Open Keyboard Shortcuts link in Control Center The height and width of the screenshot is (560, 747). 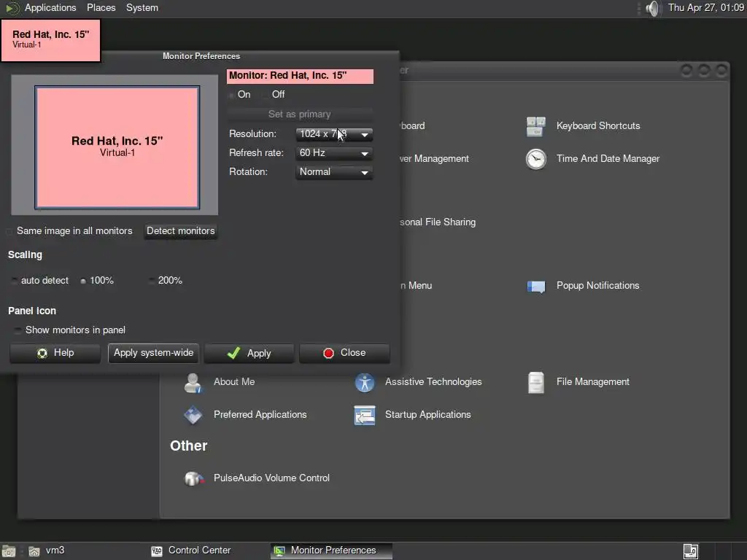click(598, 126)
